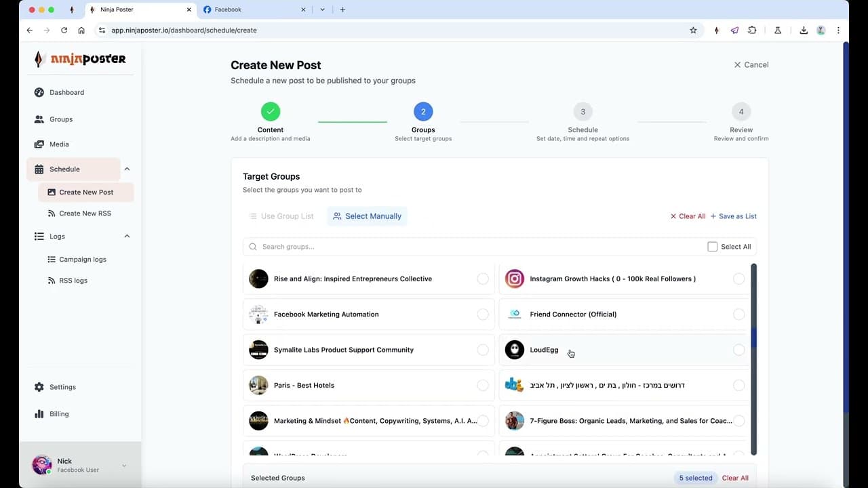
Task: Collapse the Logs sidebar section chevron
Action: 127,237
